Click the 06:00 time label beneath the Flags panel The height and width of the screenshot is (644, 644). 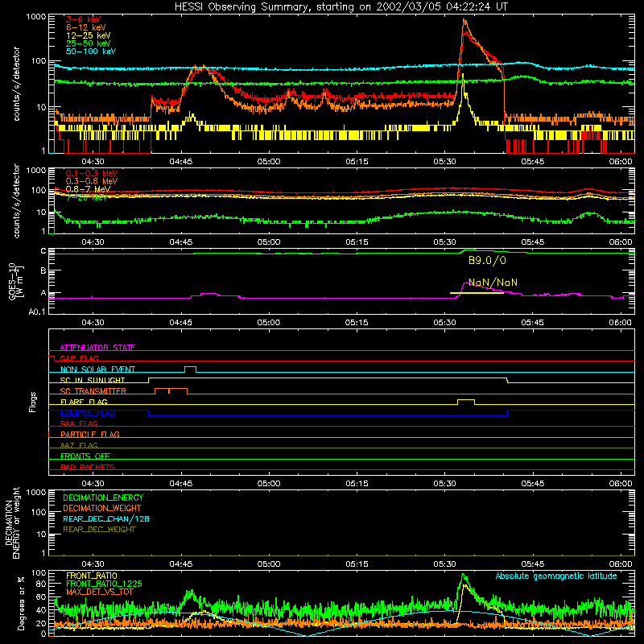pos(620,484)
